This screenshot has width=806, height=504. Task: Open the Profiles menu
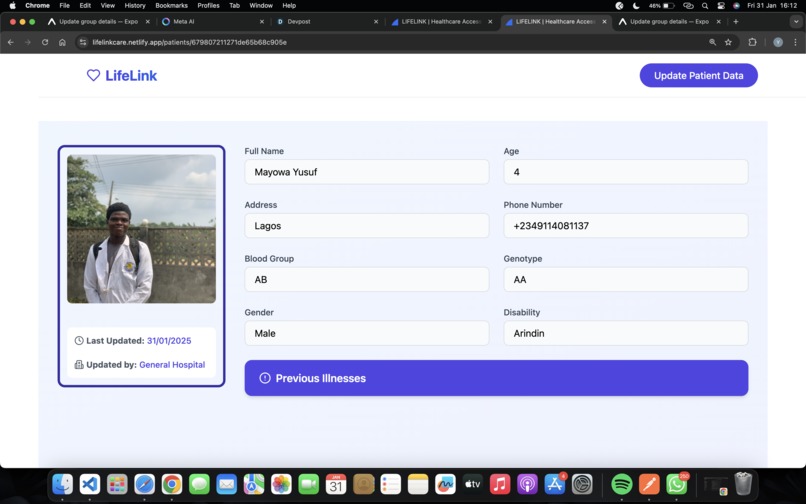[x=208, y=6]
